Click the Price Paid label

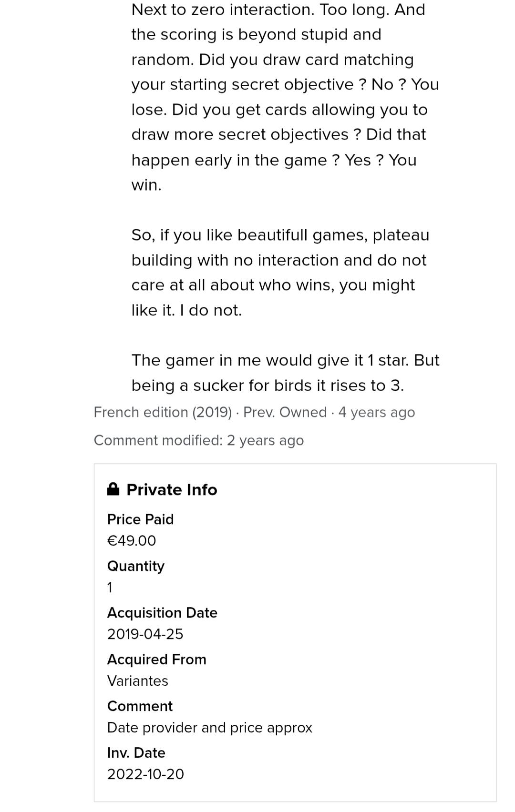pos(140,519)
